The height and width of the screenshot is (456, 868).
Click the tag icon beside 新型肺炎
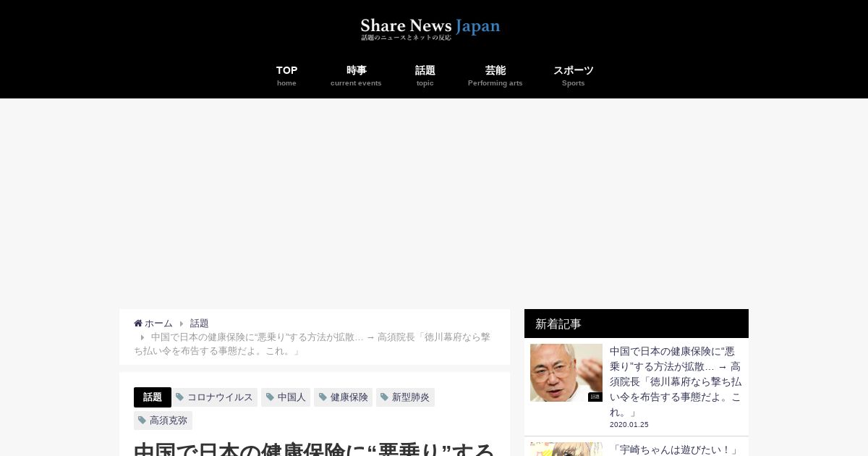pos(384,397)
